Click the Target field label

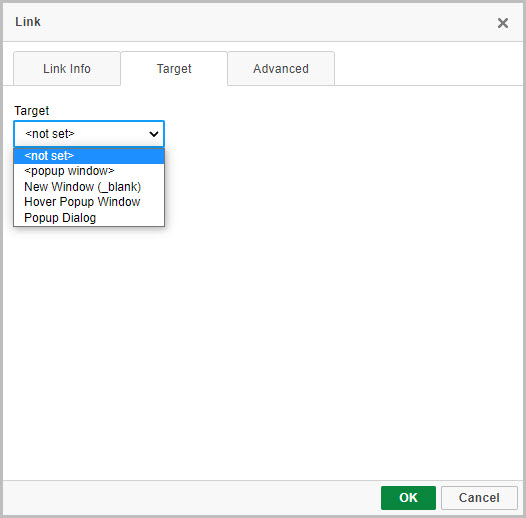pyautogui.click(x=32, y=110)
